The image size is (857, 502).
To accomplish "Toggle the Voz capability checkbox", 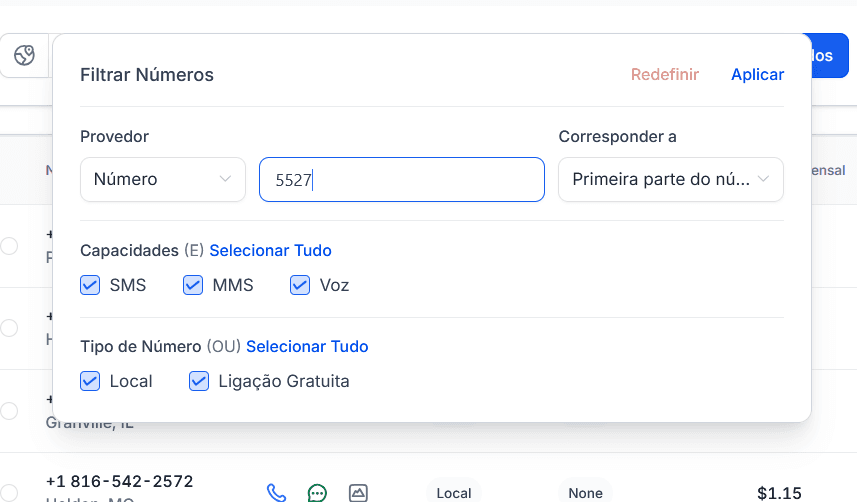I will point(300,285).
